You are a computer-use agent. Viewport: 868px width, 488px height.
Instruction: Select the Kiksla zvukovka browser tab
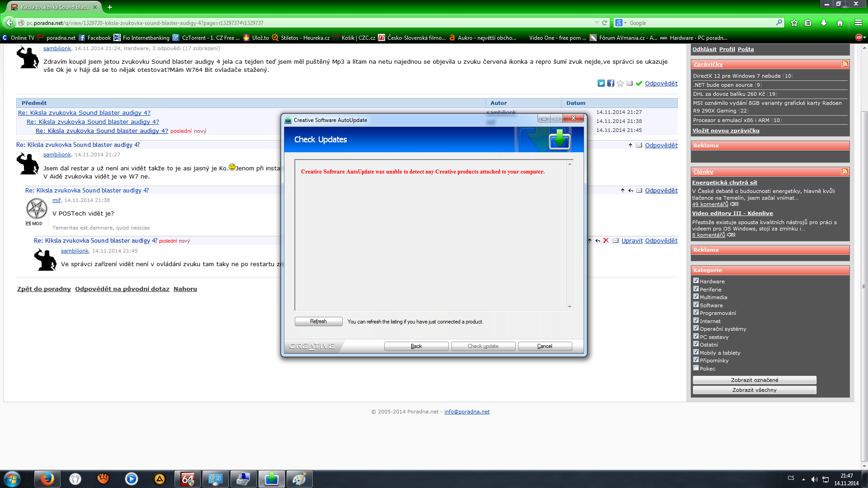53,7
